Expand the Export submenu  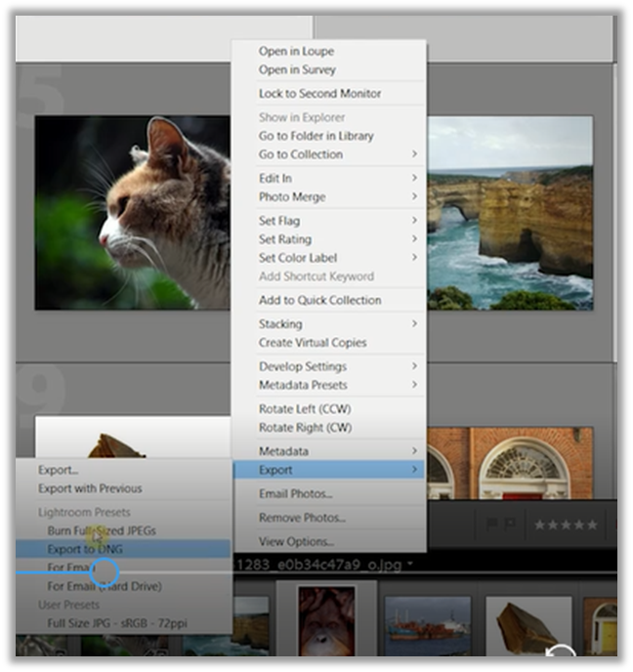pyautogui.click(x=328, y=470)
